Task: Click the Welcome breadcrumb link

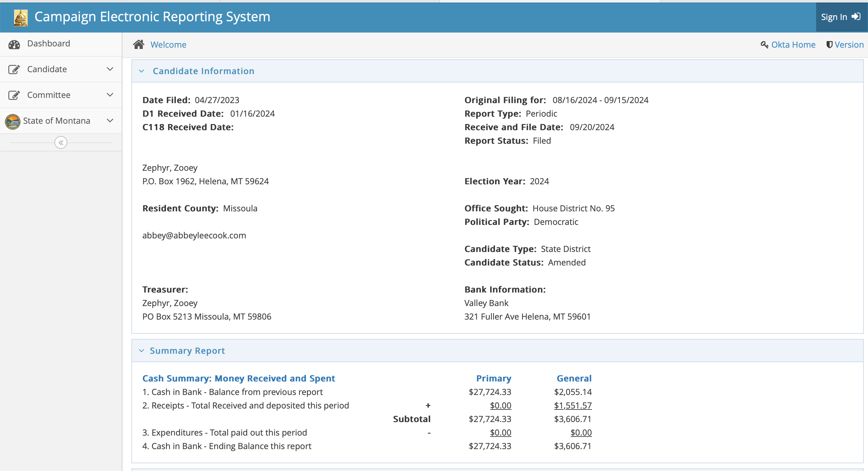Action: 168,44
